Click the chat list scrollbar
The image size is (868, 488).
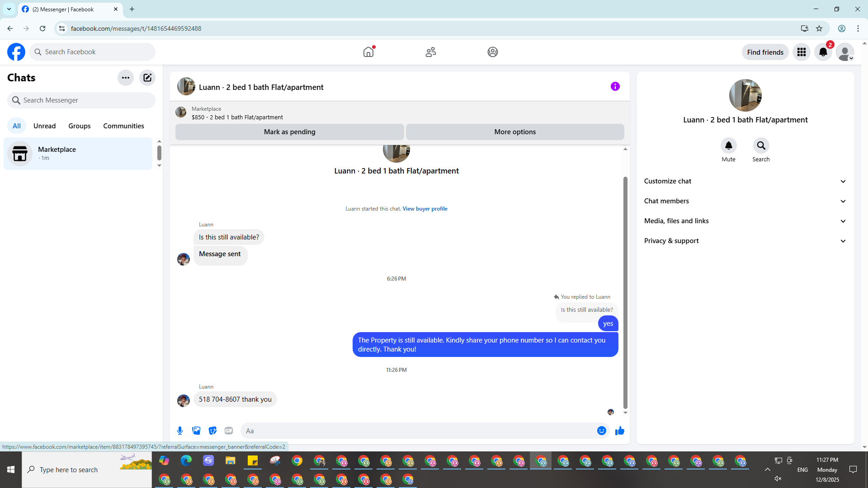pyautogui.click(x=159, y=153)
